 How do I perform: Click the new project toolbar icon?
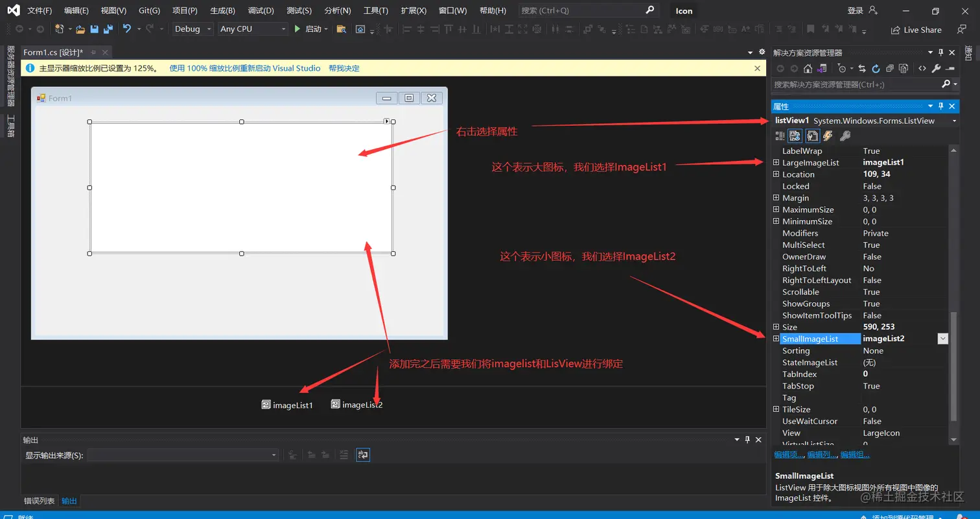59,29
